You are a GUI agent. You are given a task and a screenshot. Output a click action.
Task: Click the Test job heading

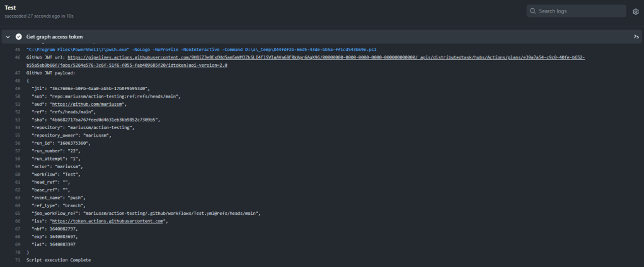pos(10,8)
